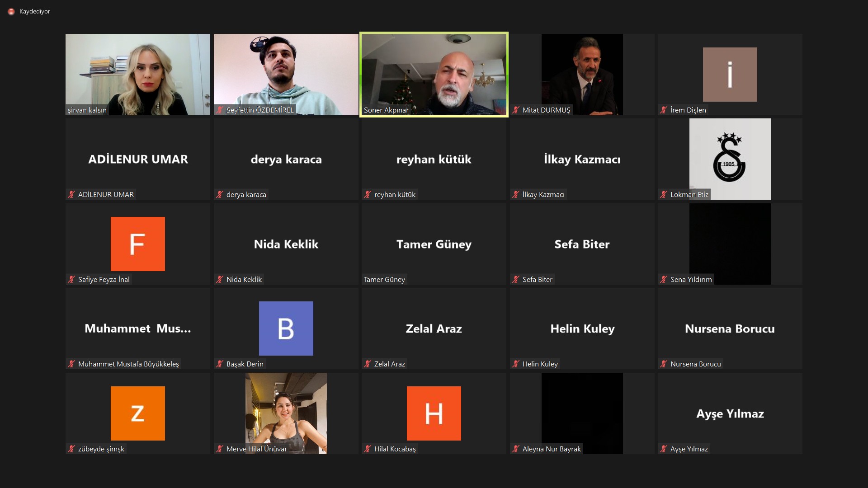Screen dimensions: 868x488
Task: Select active speaker Soner Akpınar's video
Action: coord(434,75)
